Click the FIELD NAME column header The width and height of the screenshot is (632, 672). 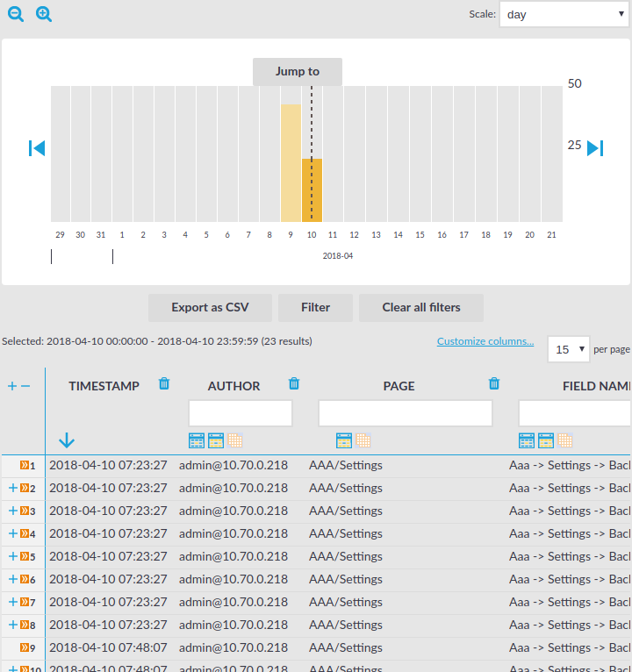pos(597,386)
